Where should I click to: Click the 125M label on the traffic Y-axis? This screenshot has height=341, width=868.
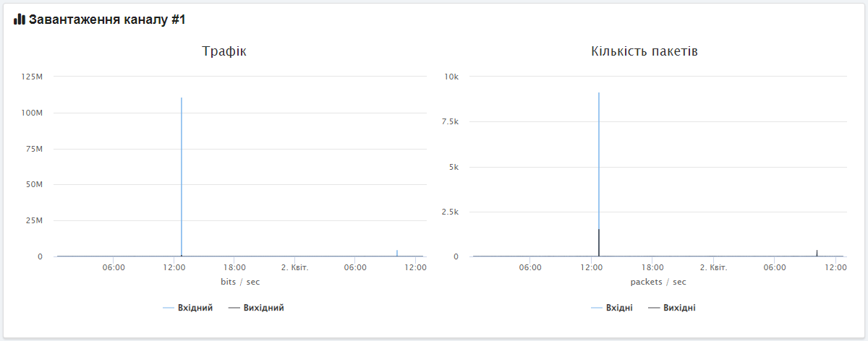coord(33,77)
